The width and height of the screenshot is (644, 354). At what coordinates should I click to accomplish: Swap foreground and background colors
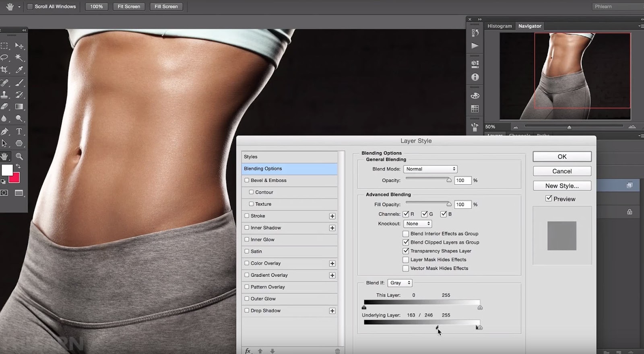pyautogui.click(x=18, y=166)
